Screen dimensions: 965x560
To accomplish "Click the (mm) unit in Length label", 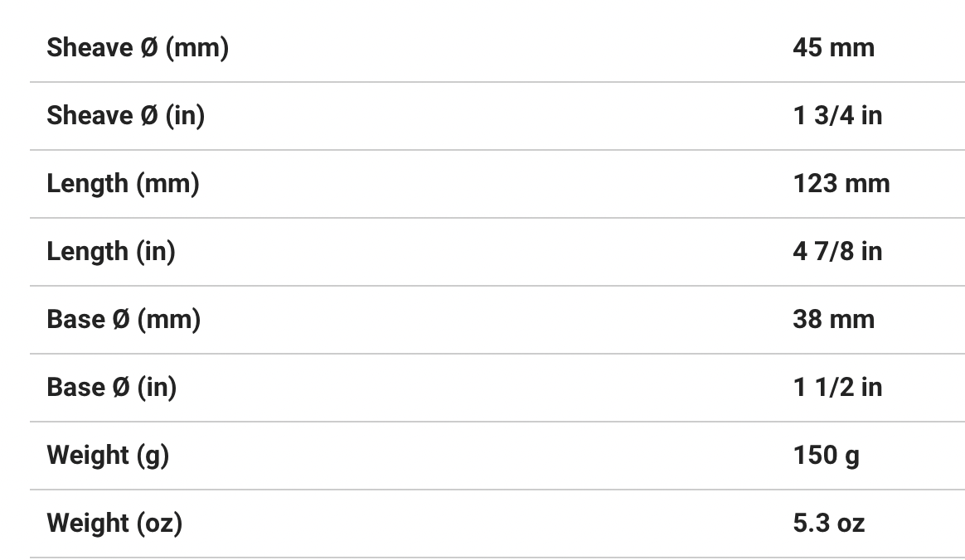I will pos(167,184).
